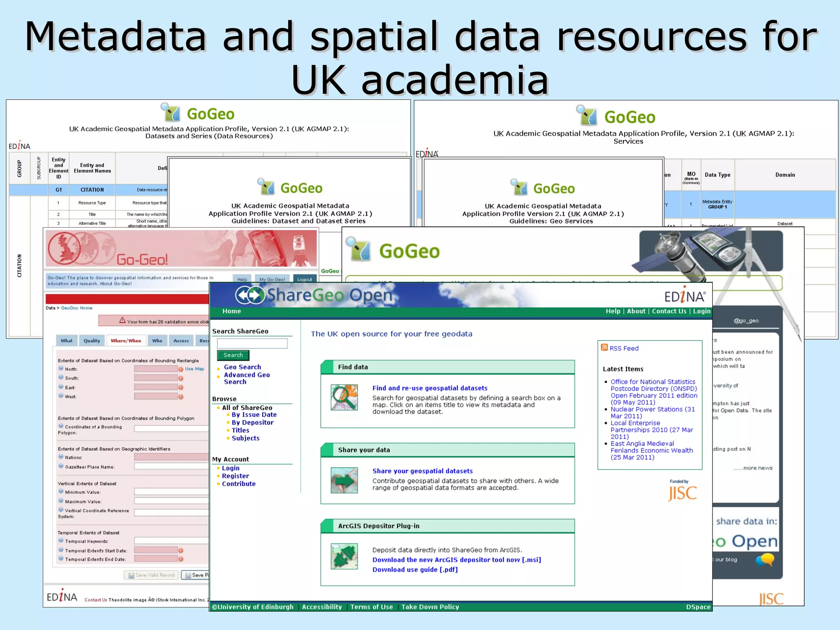Open the Geo Search link
The image size is (840, 630).
tap(242, 367)
